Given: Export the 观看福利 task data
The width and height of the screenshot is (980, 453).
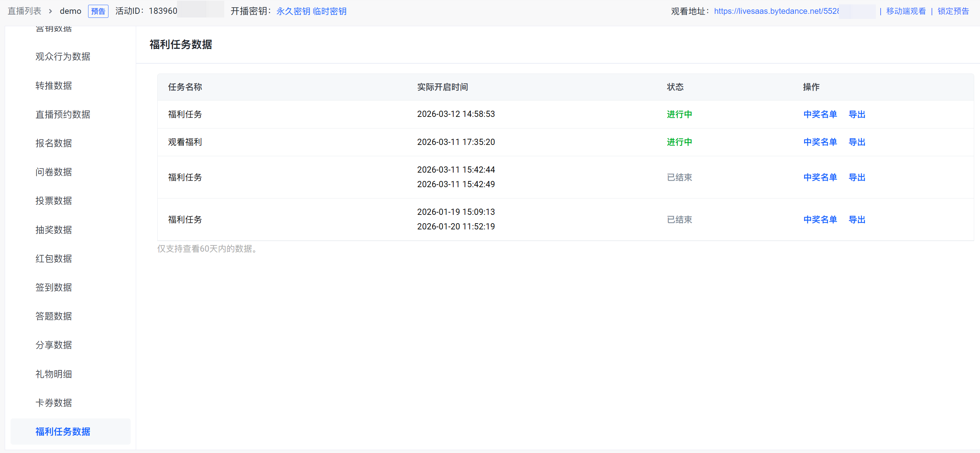Looking at the screenshot, I should (x=857, y=142).
